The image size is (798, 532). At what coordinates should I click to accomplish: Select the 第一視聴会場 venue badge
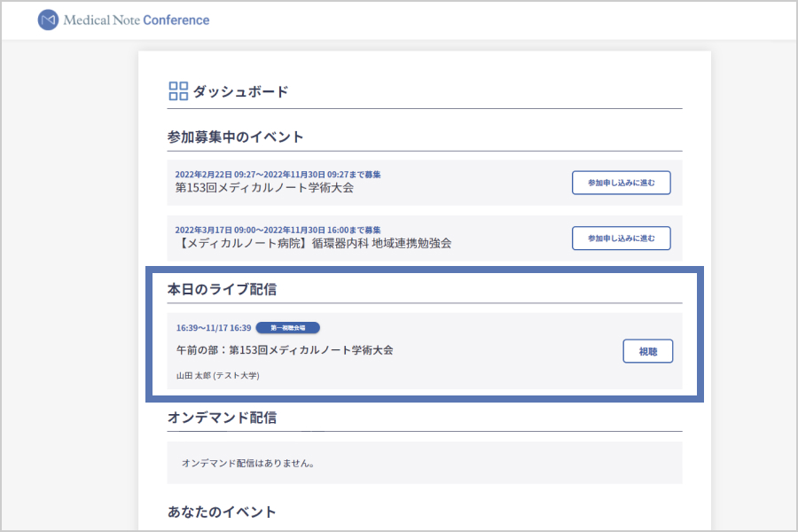click(288, 328)
